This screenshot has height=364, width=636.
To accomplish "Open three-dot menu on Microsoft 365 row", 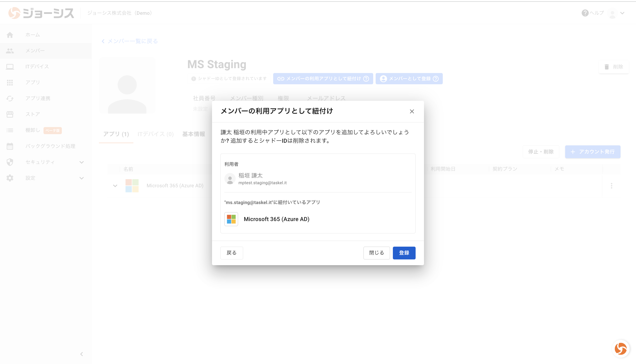I will pos(611,186).
